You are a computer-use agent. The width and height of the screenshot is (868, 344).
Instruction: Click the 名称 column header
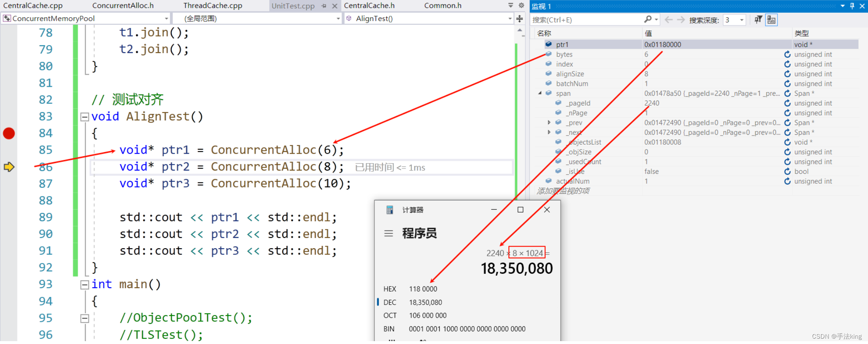click(x=544, y=33)
